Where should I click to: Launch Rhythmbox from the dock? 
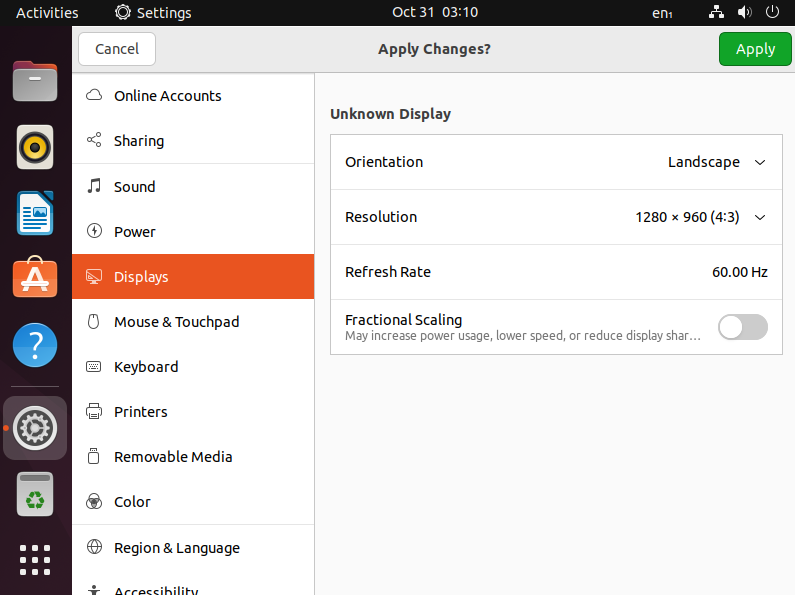click(34, 147)
